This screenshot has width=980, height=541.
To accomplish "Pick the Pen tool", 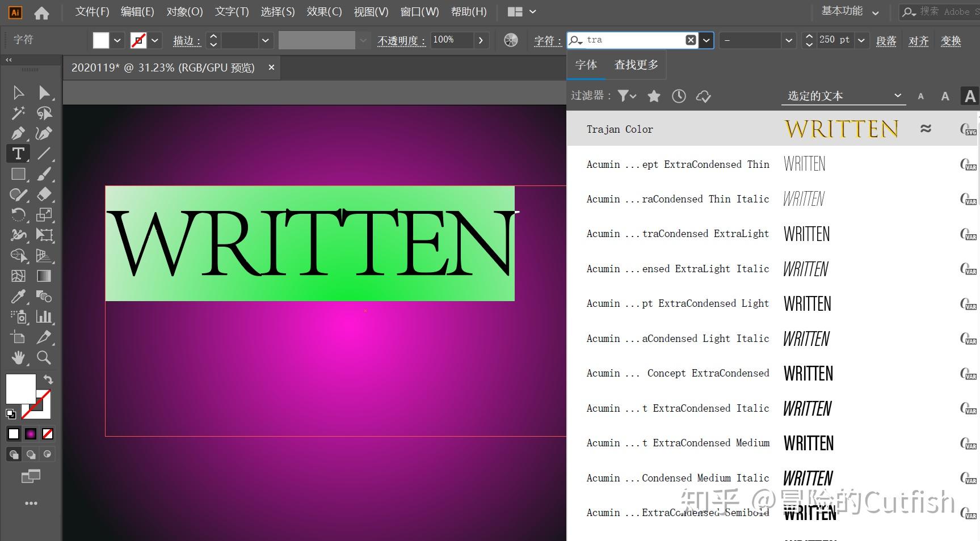I will pos(18,133).
